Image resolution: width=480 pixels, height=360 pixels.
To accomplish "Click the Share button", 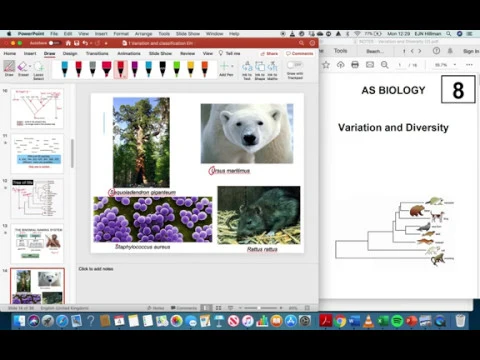I will tap(269, 53).
